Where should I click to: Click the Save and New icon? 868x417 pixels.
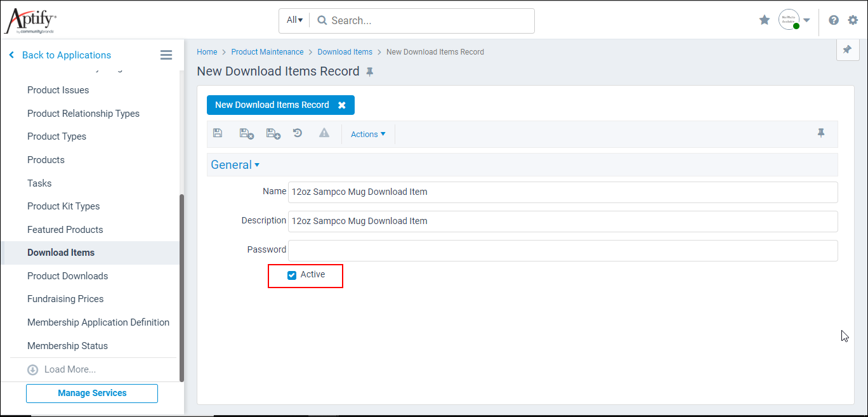[x=273, y=133]
